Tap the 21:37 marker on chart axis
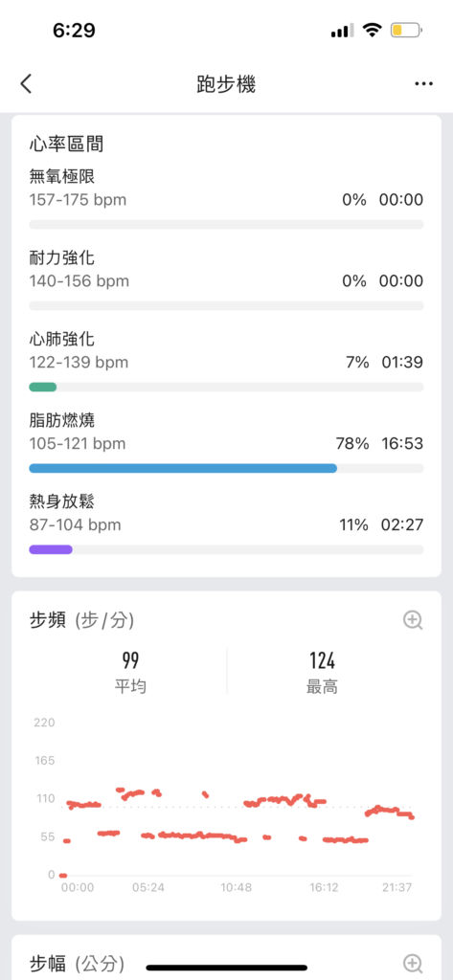The width and height of the screenshot is (453, 980). click(396, 887)
